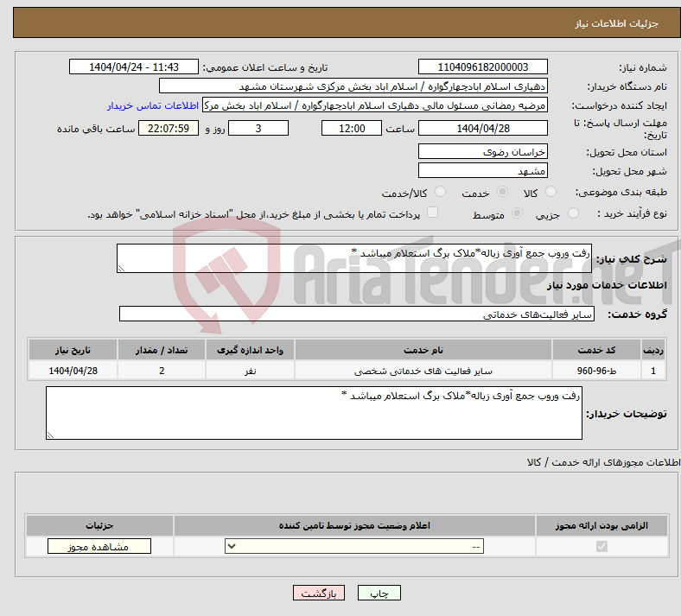Click service code cell ط-96-960
681x616 pixels.
[597, 371]
